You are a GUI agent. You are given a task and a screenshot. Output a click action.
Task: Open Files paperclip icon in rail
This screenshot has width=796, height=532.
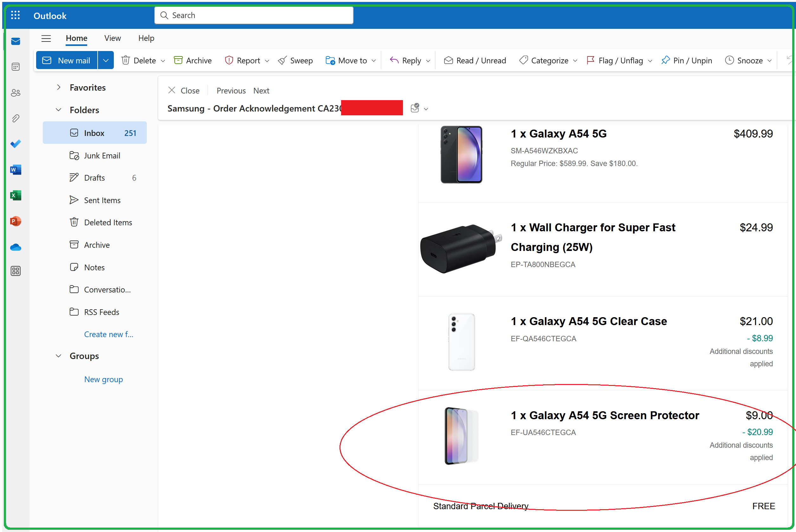16,119
